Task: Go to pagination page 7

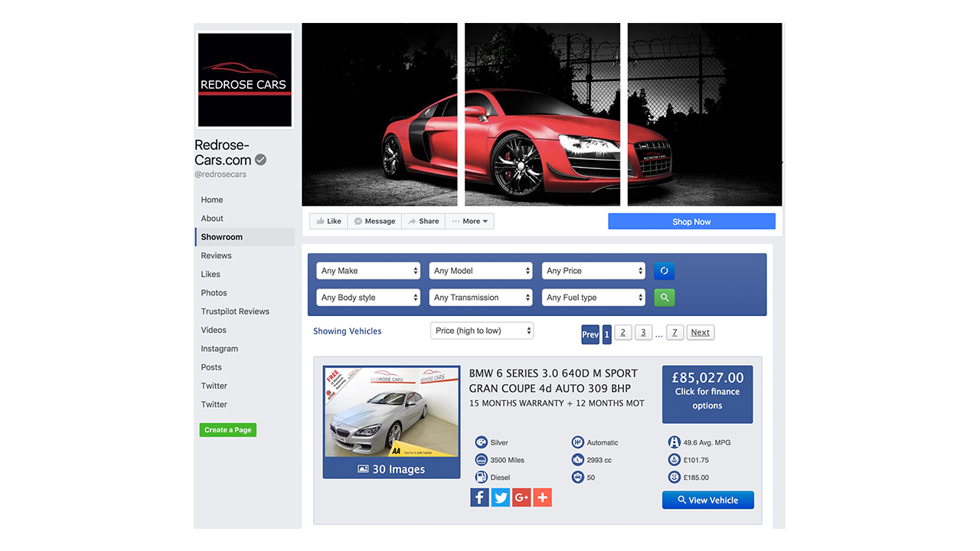Action: [x=675, y=332]
